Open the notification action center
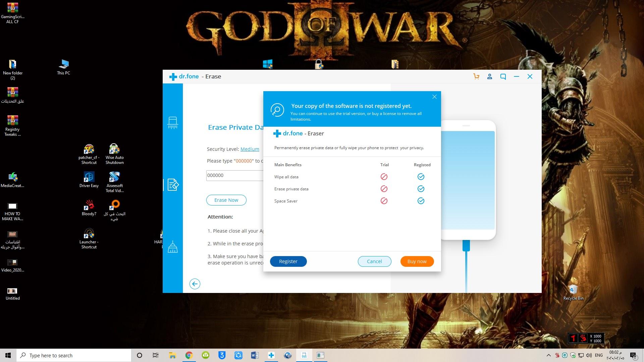This screenshot has height=362, width=644. 633,355
